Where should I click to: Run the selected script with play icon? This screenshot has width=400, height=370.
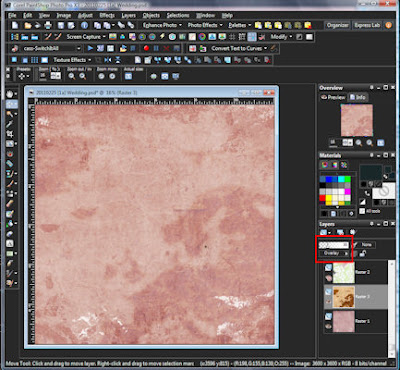[x=90, y=48]
